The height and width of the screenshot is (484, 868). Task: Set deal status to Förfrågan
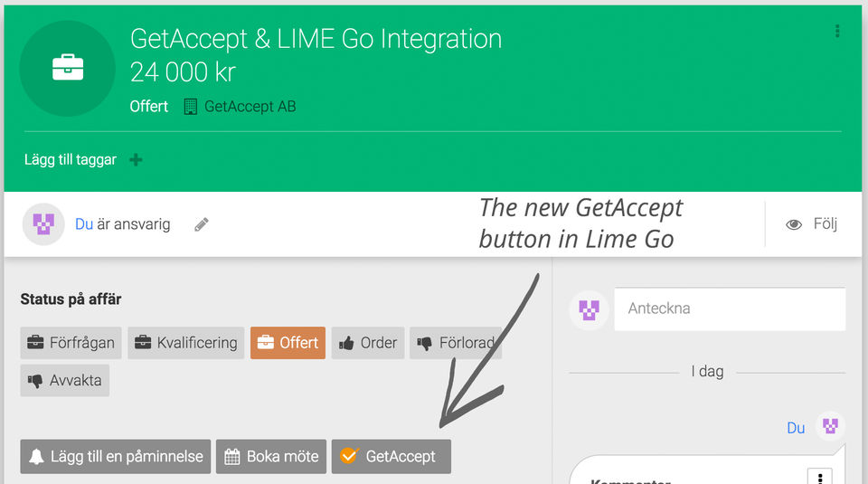71,343
